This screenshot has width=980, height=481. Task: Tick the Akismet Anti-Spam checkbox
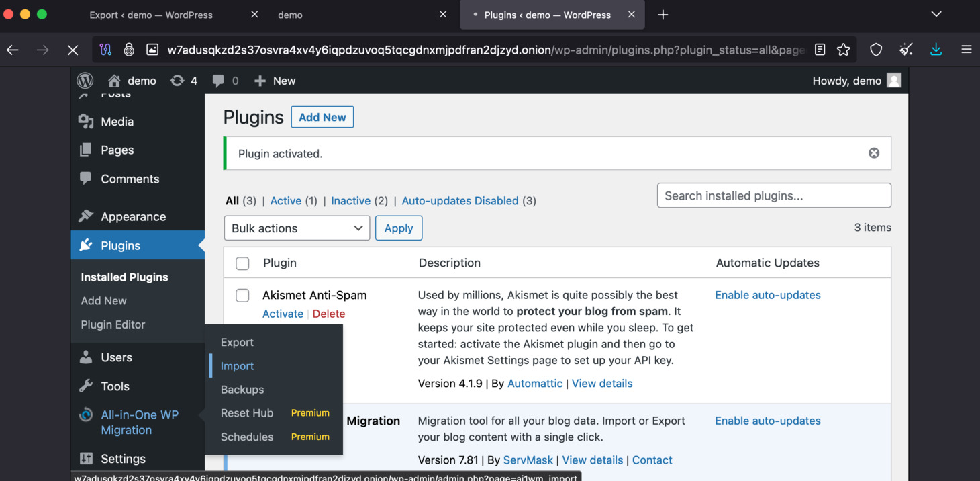(x=242, y=296)
